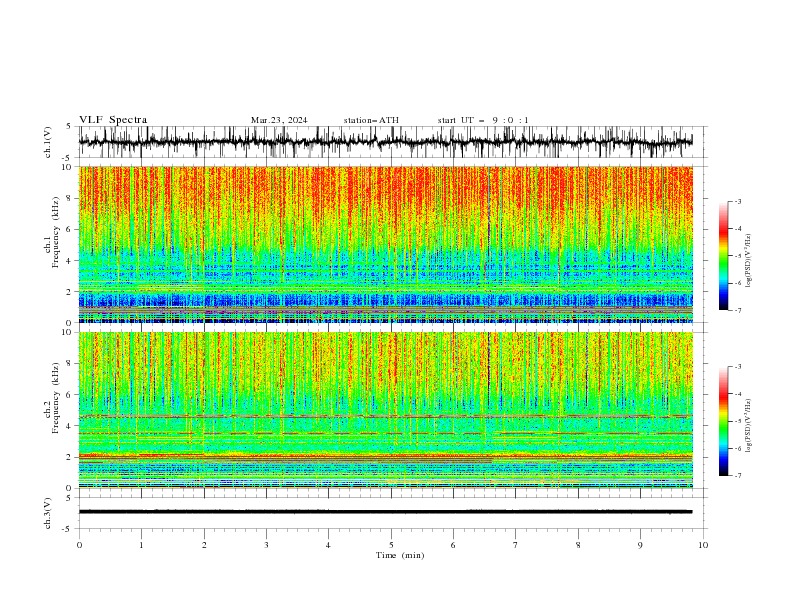Click the ch.1 spectrogram panel
This screenshot has height=612, width=792.
coord(385,244)
